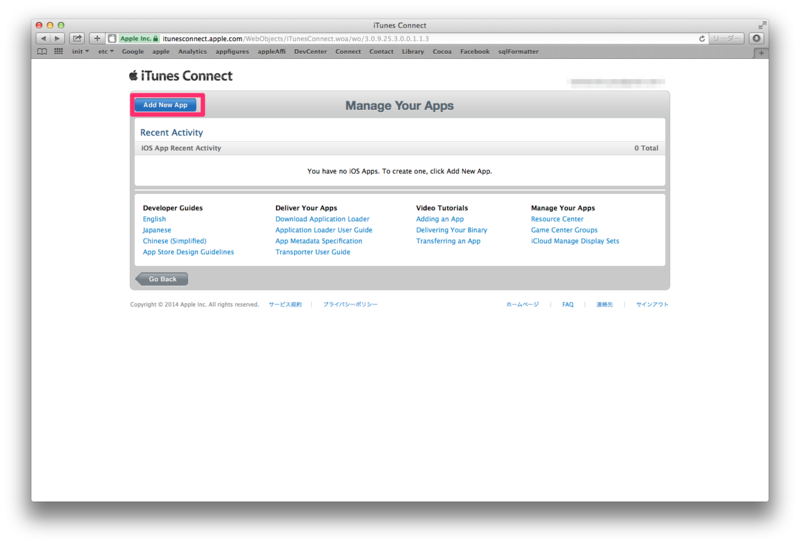The height and width of the screenshot is (545, 800).
Task: Click the Recent Activity heading
Action: point(171,132)
